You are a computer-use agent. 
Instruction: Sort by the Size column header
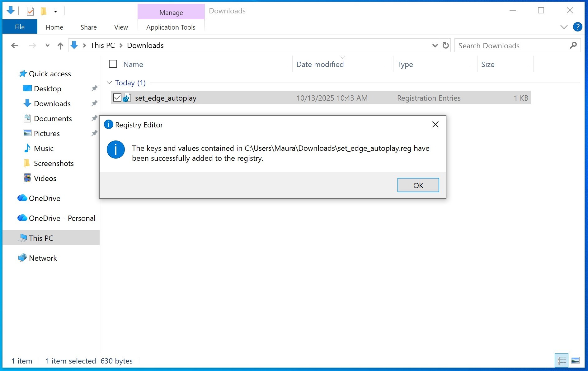488,64
